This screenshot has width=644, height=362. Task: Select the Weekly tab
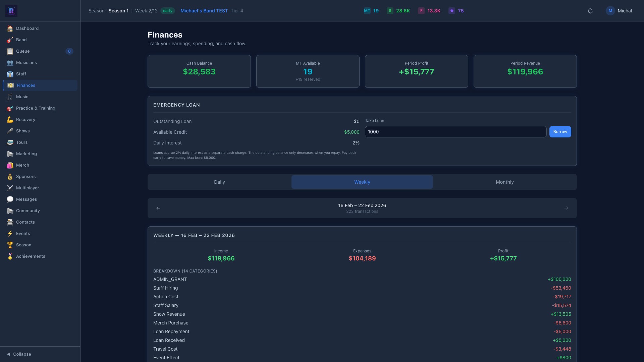point(362,182)
